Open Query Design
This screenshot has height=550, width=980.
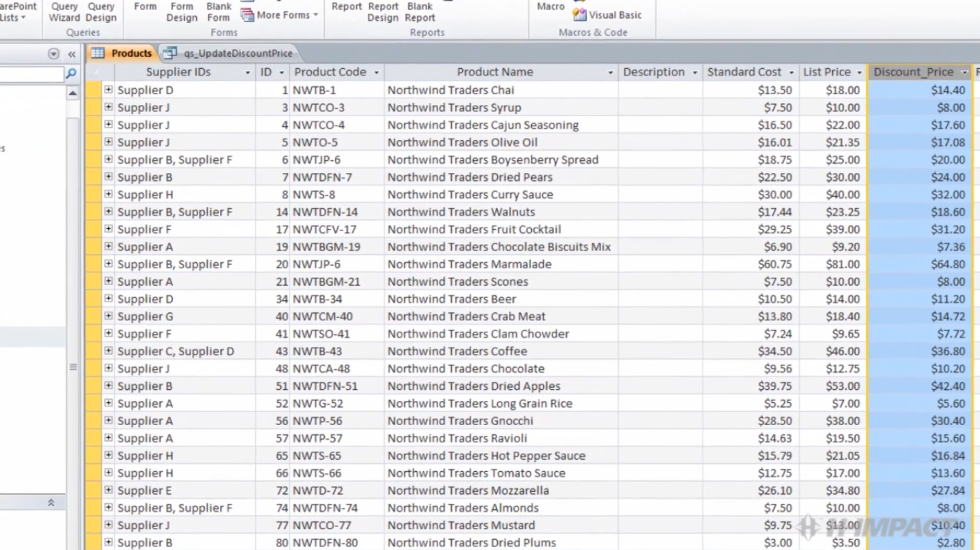(x=101, y=11)
